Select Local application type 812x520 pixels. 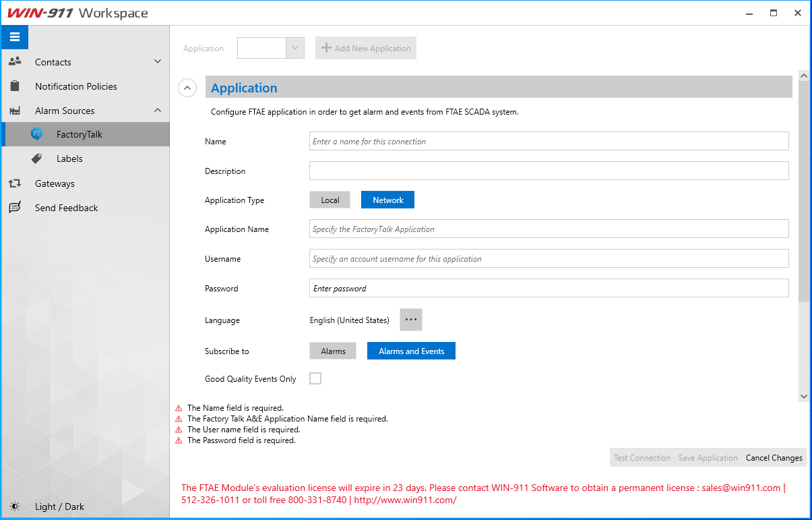point(330,200)
